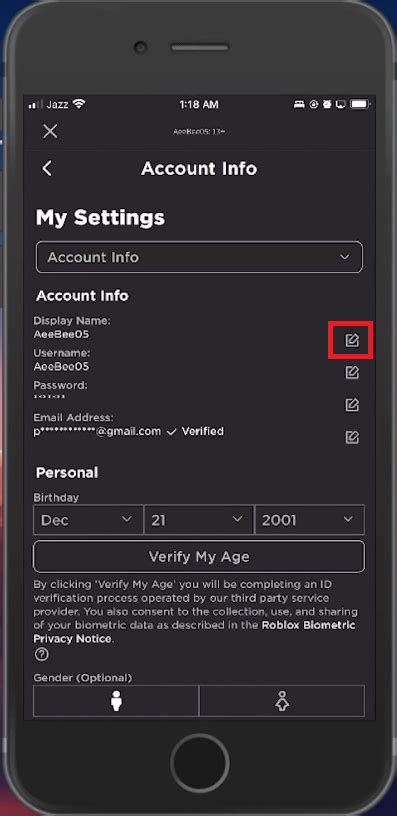Image resolution: width=397 pixels, height=816 pixels.
Task: Tap the alarm clock status icon
Action: pos(327,104)
